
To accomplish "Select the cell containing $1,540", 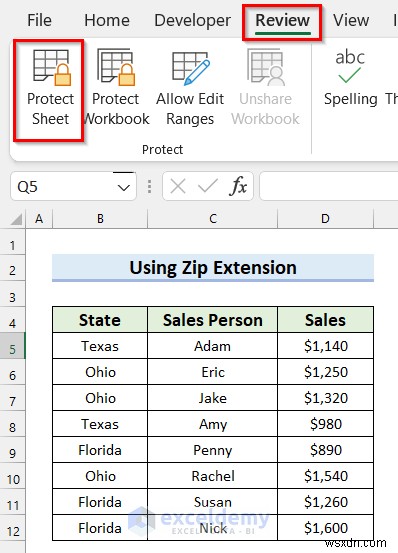I will (325, 476).
